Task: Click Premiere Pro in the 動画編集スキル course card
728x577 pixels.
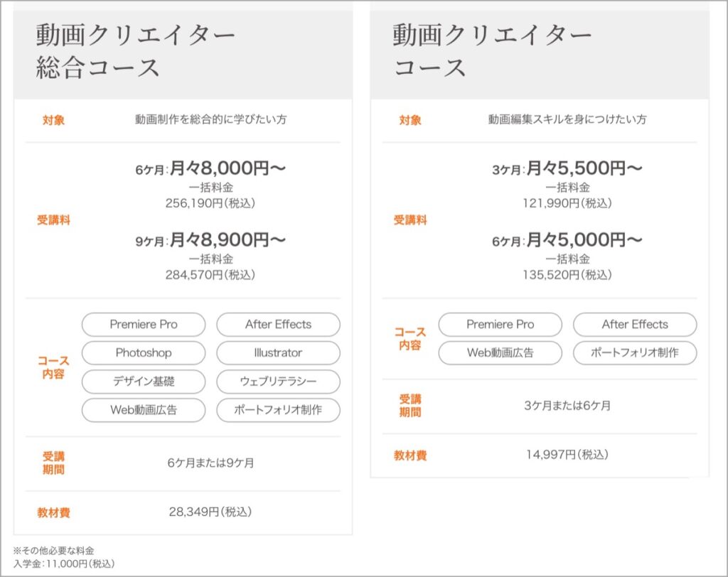Action: pyautogui.click(x=500, y=325)
